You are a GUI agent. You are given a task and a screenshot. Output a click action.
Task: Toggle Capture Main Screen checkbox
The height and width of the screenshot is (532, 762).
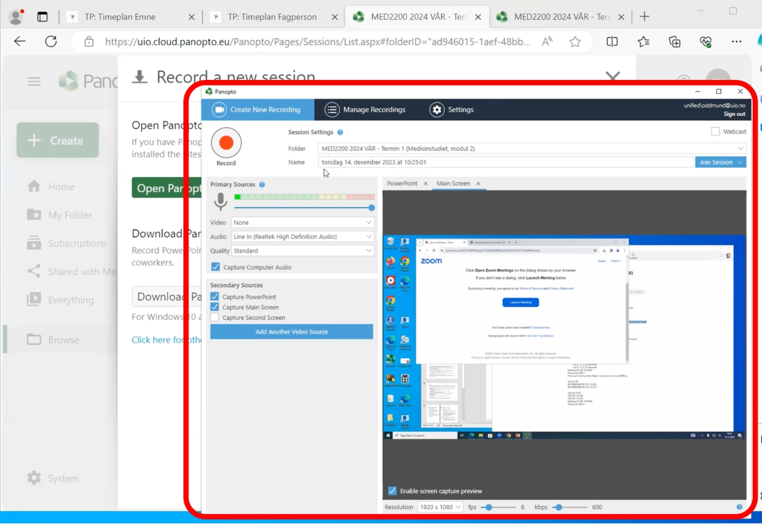point(215,307)
